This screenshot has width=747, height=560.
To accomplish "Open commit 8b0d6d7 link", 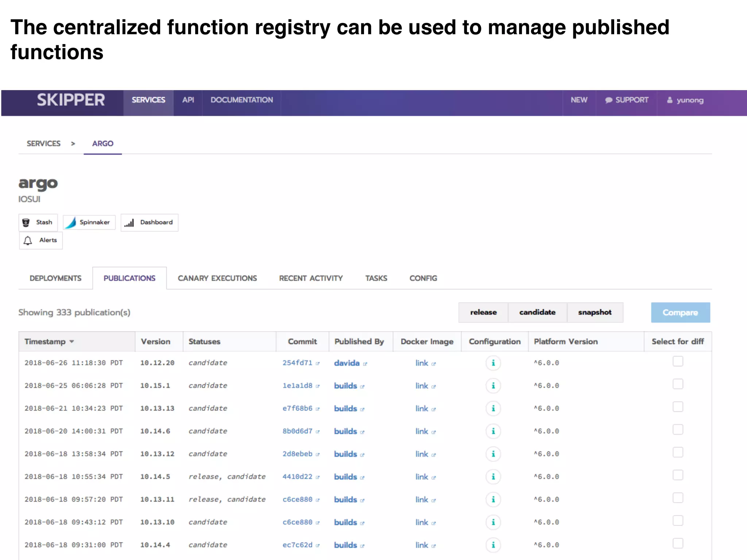I will point(297,431).
